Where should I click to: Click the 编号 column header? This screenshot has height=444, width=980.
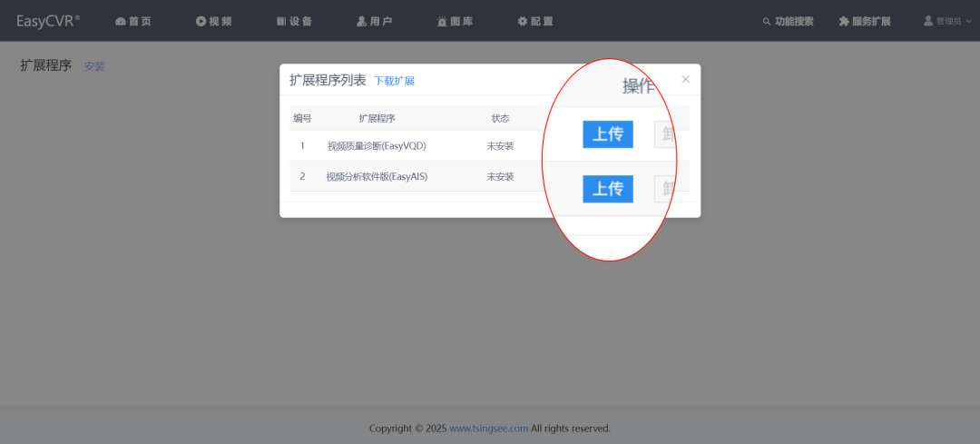tap(302, 118)
